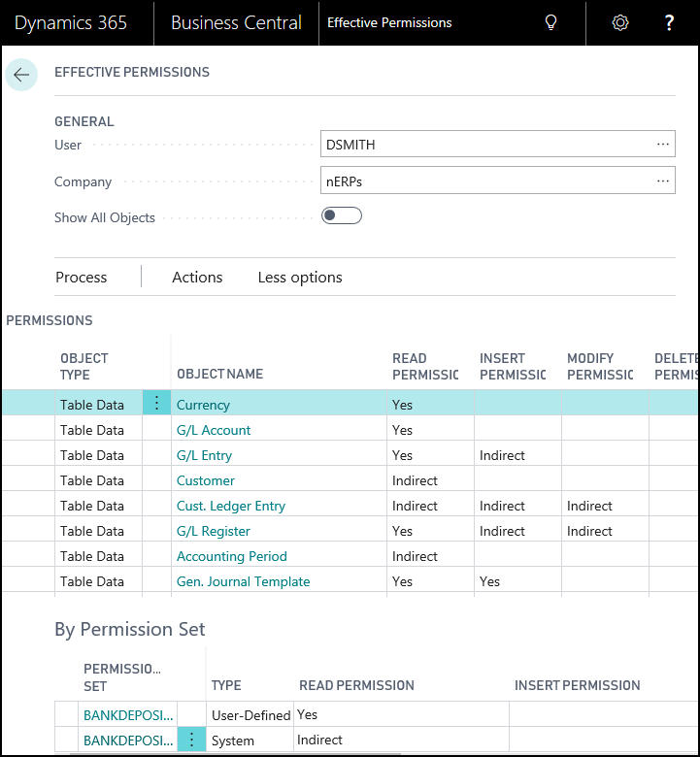Open the settings gear icon

[619, 22]
